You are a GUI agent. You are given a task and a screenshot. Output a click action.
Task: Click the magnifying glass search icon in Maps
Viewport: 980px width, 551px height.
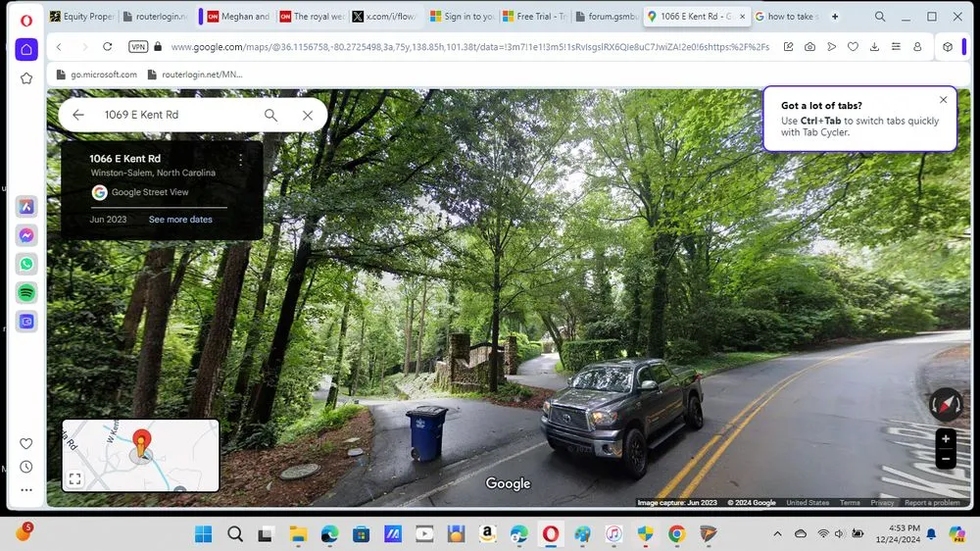(x=270, y=115)
